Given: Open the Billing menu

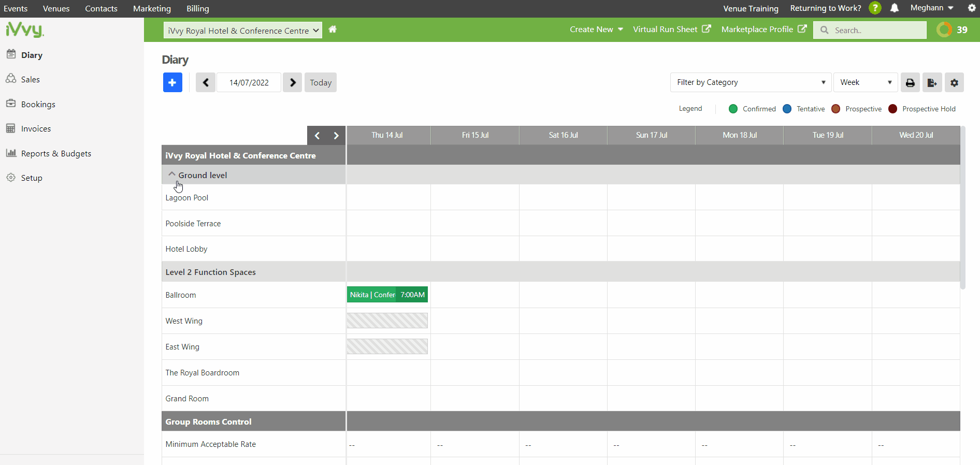Looking at the screenshot, I should coord(198,8).
